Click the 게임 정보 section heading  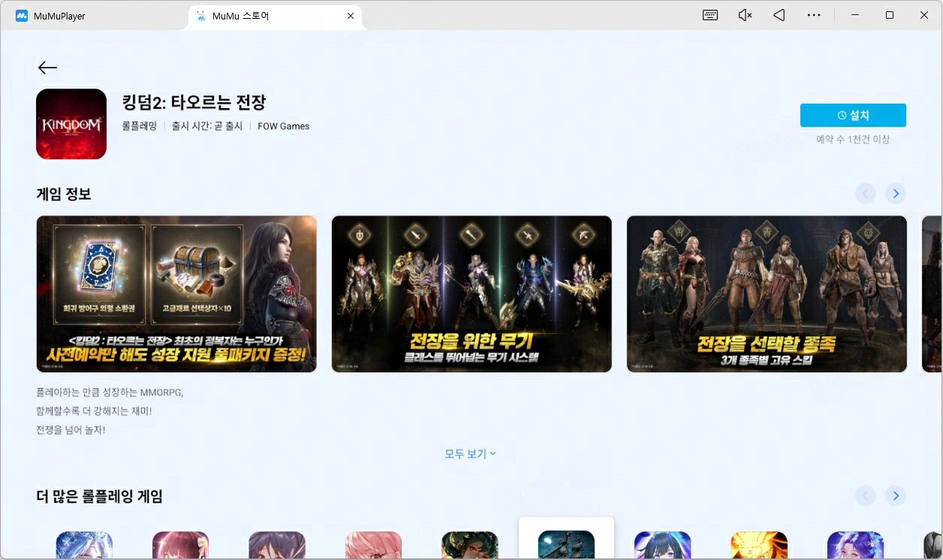[64, 194]
